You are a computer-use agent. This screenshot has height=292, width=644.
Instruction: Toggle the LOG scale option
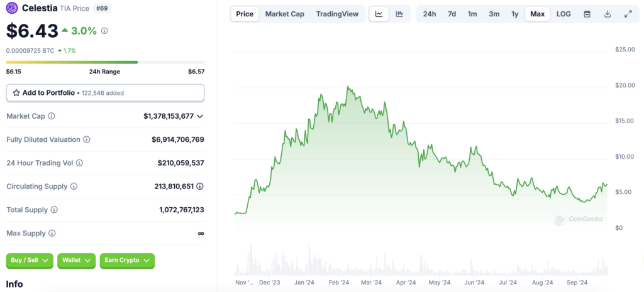pos(563,14)
